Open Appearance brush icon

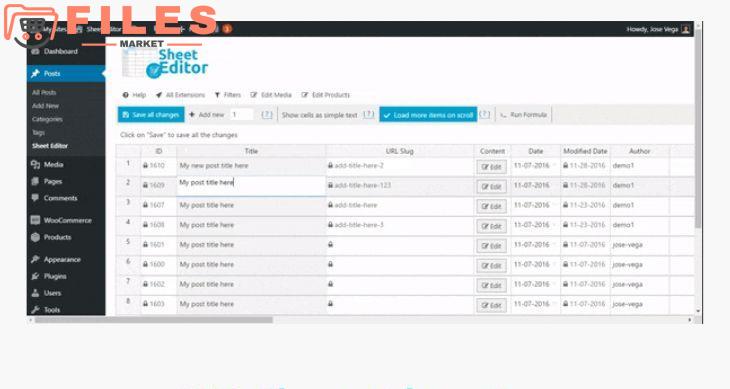tap(35, 259)
